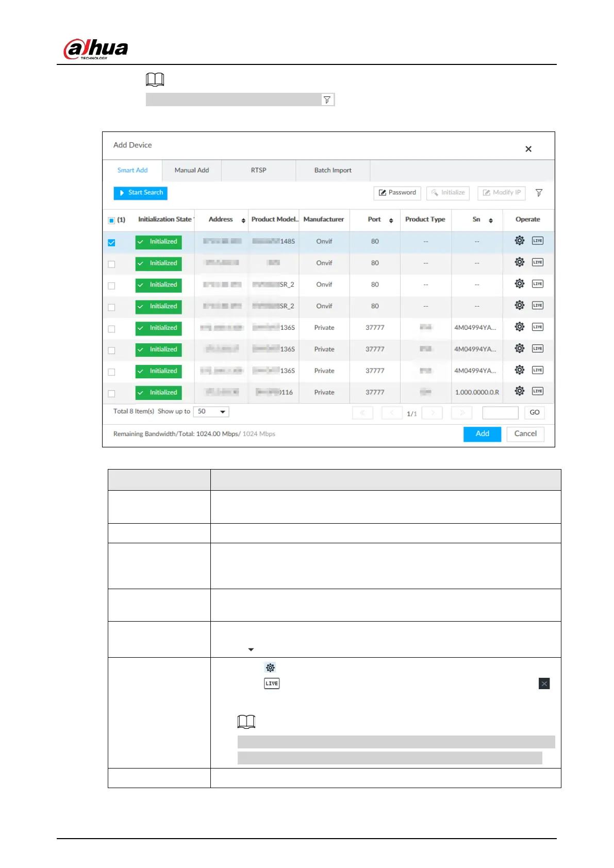This screenshot has height=868, width=614.
Task: Check the second Onvif row checkbox
Action: point(111,264)
